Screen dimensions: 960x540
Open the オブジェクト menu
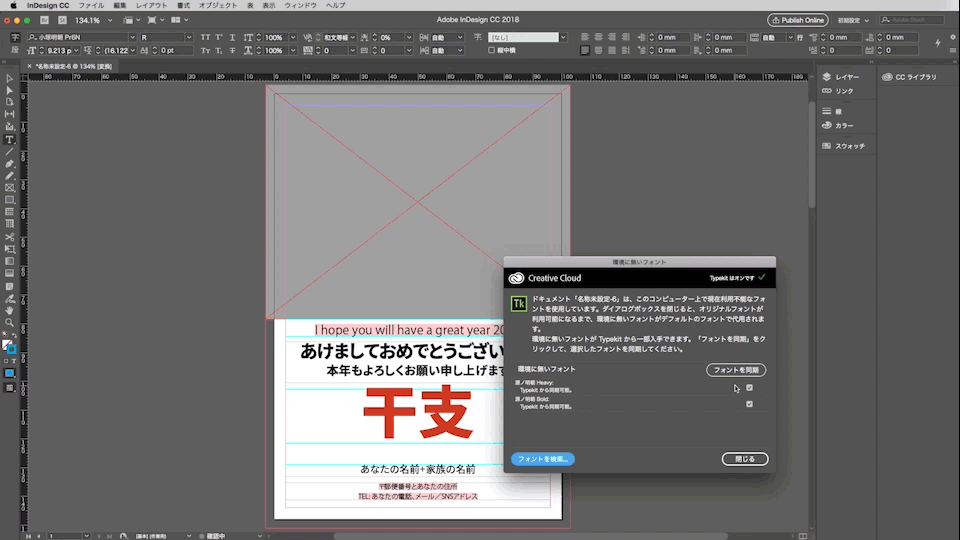point(218,6)
